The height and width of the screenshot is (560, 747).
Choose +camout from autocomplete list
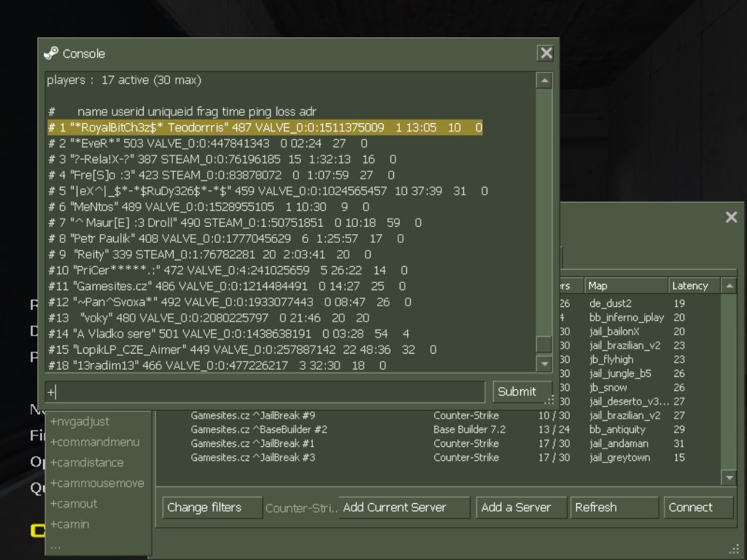pyautogui.click(x=74, y=503)
